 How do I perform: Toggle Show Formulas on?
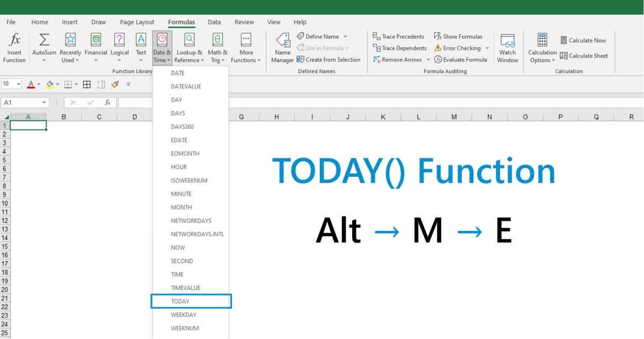459,36
